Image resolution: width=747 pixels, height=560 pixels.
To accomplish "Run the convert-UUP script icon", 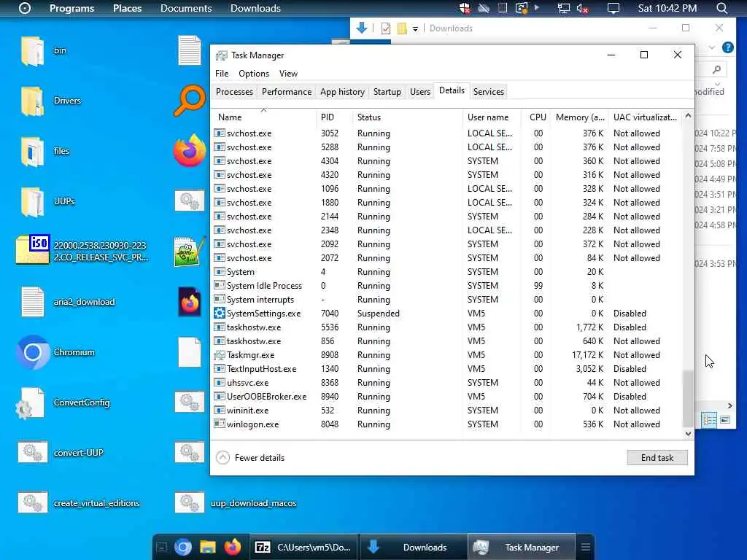I will click(x=32, y=453).
